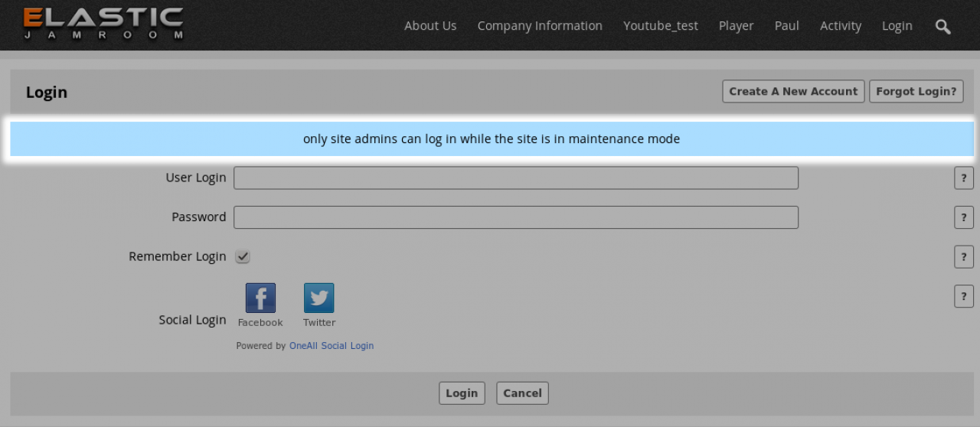Click the Twitter social login icon

pos(318,298)
